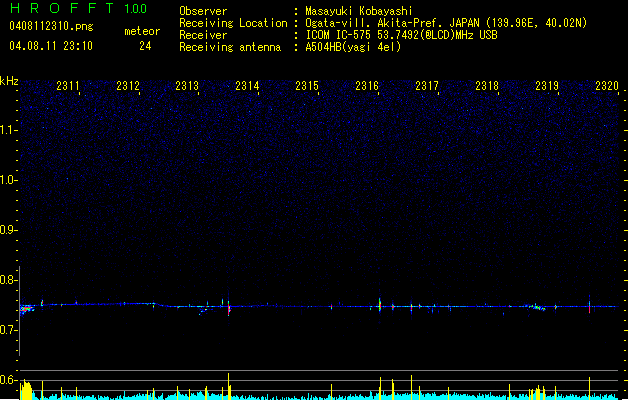Click the kHz axis unit label
This screenshot has height=400, width=629.
click(9, 81)
